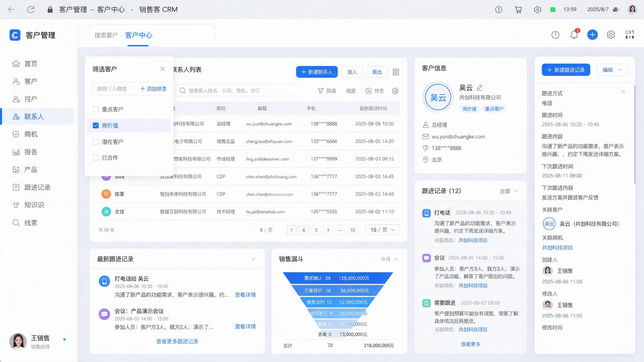The height and width of the screenshot is (362, 644).
Task: Open notifications bell with red badge
Action: [x=574, y=34]
